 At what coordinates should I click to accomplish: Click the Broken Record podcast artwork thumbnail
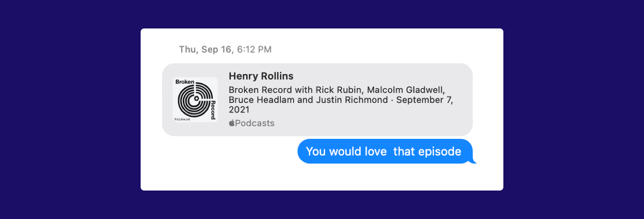pos(195,99)
